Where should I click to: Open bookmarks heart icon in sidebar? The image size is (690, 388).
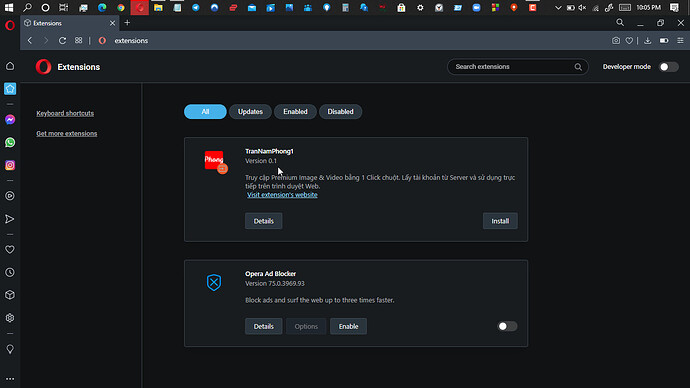pyautogui.click(x=10, y=249)
